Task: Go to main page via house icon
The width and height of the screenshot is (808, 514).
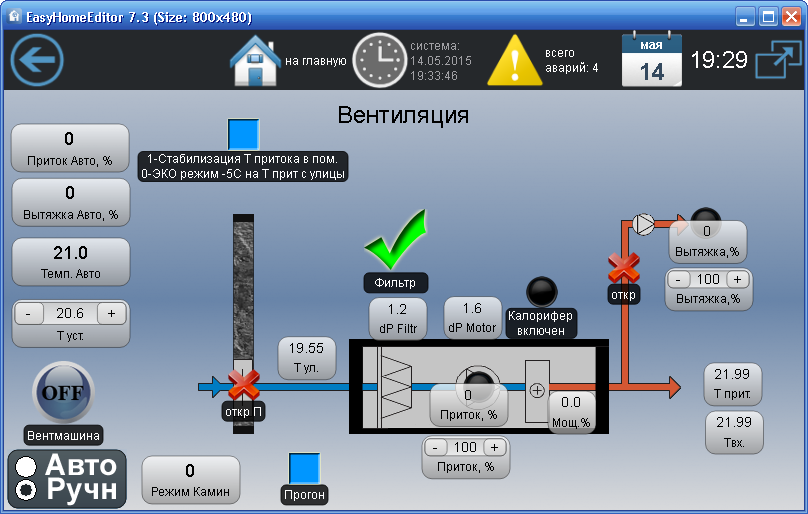Action: tap(255, 61)
